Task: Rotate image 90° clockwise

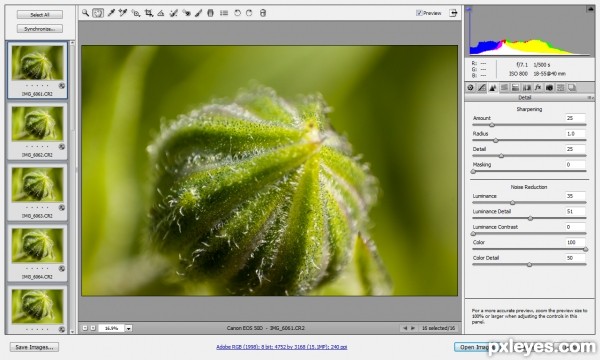Action: [249, 13]
